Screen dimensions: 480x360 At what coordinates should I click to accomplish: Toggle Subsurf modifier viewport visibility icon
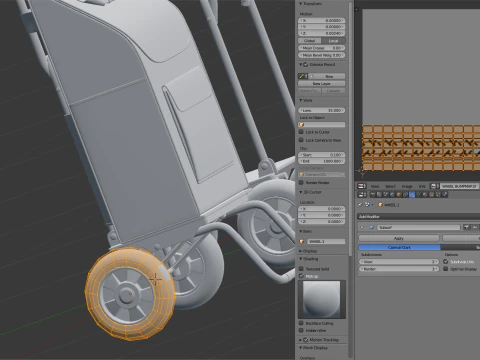click(x=475, y=227)
